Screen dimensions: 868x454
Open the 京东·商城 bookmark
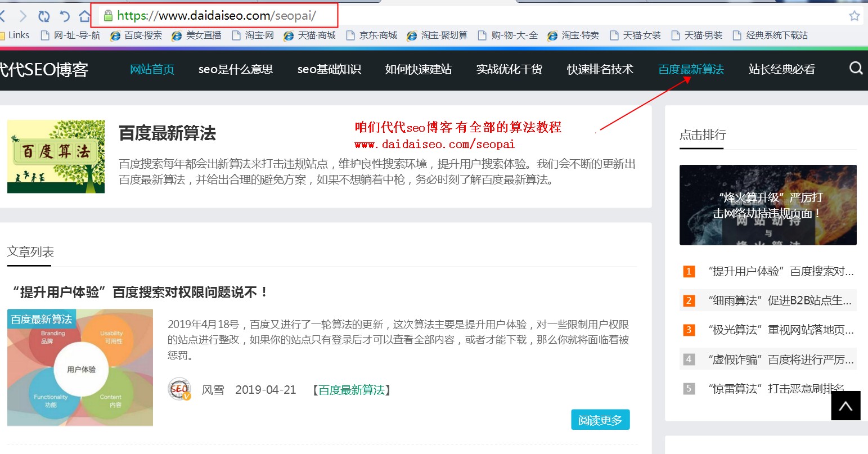tap(372, 35)
